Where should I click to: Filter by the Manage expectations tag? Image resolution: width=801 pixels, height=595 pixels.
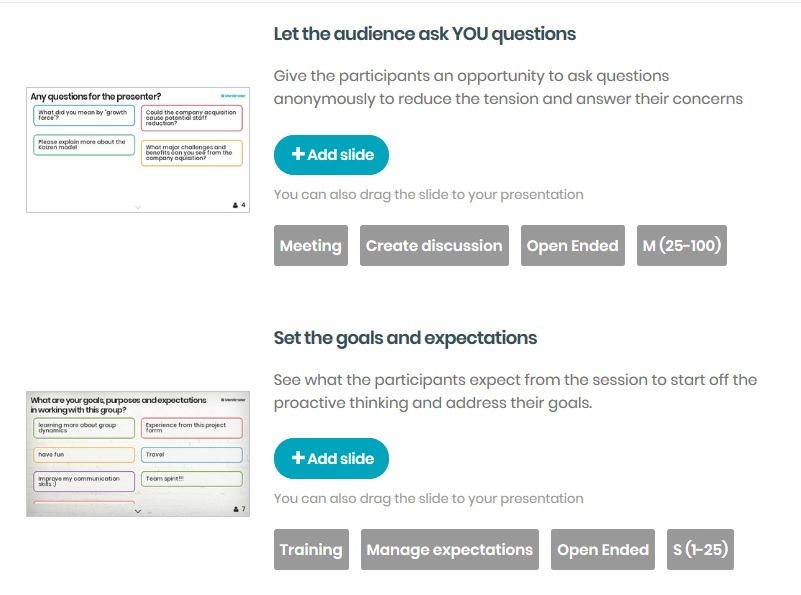(450, 550)
